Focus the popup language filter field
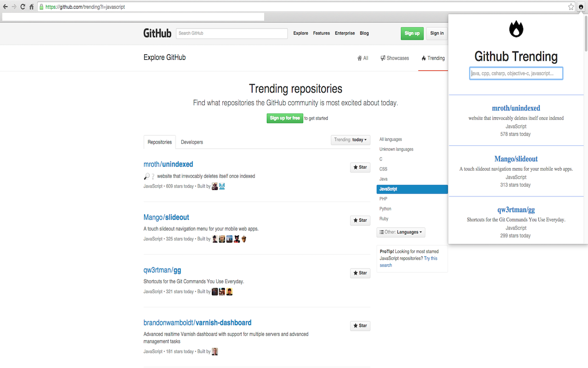The width and height of the screenshot is (588, 368). (516, 73)
